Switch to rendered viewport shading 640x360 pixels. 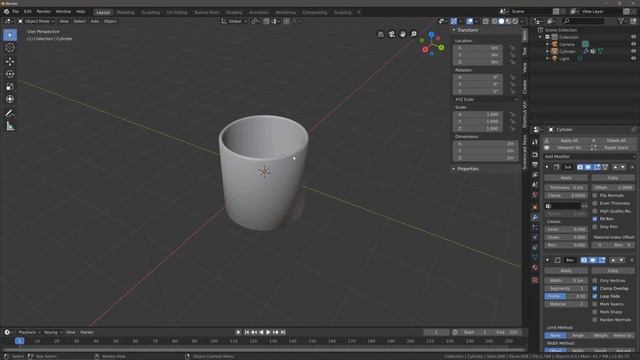click(516, 21)
